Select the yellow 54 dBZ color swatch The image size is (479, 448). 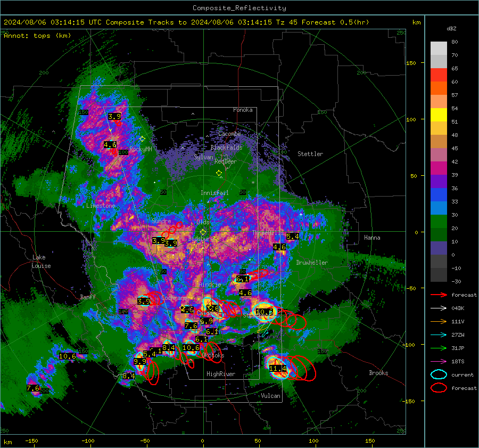click(439, 115)
